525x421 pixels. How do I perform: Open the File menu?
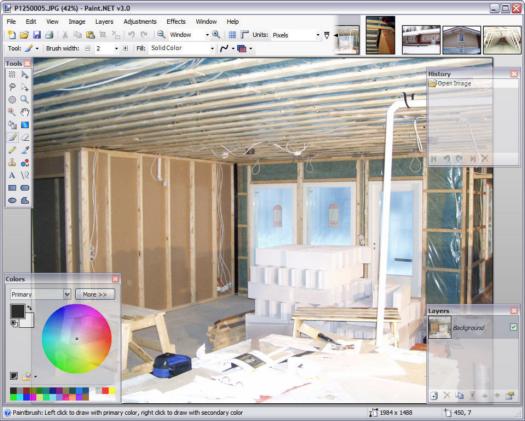(x=11, y=21)
